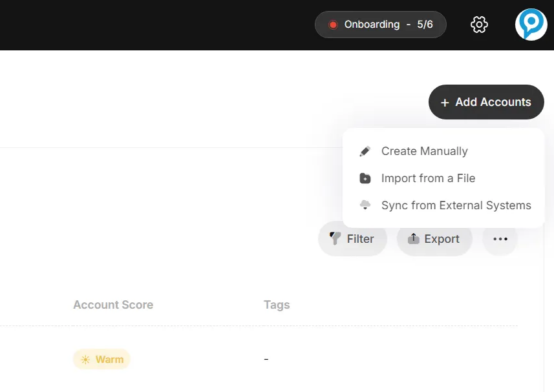
Task: Click the plus icon in Add Accounts
Action: coord(445,103)
